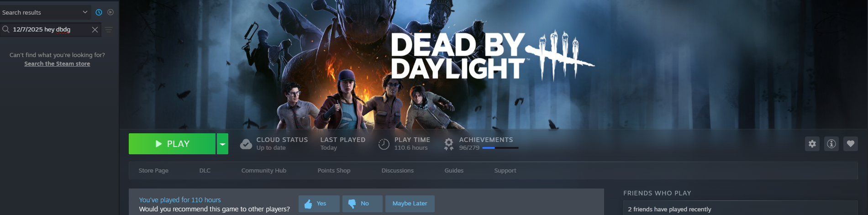
Task: Expand the Play button dropdown arrow
Action: [x=222, y=144]
